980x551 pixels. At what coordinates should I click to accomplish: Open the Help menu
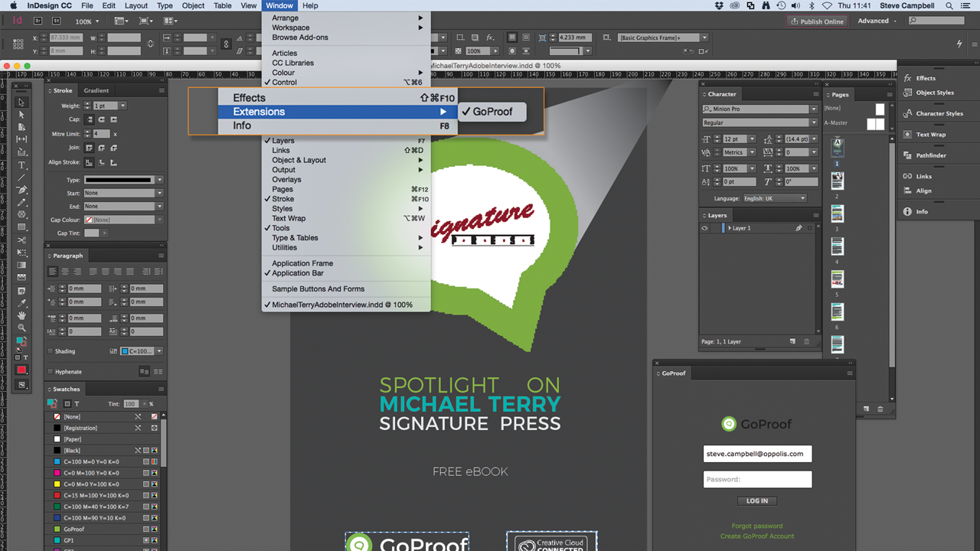(310, 5)
